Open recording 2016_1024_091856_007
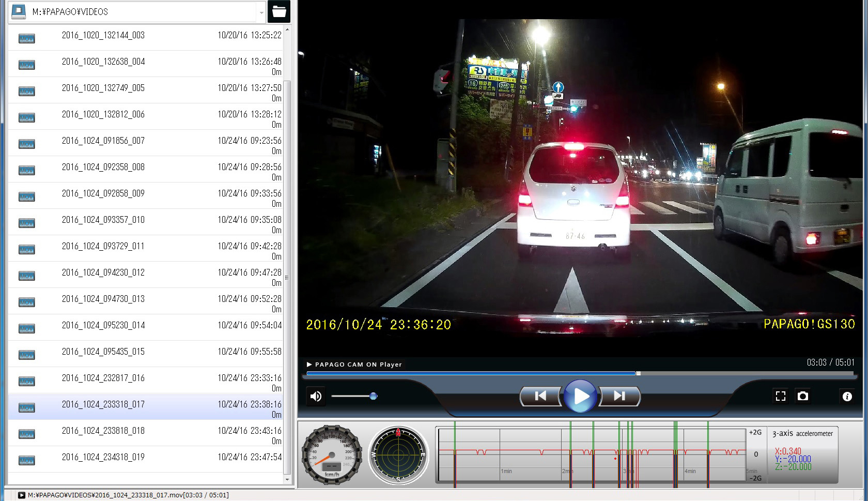Viewport: 868px width, 501px height. pos(103,141)
